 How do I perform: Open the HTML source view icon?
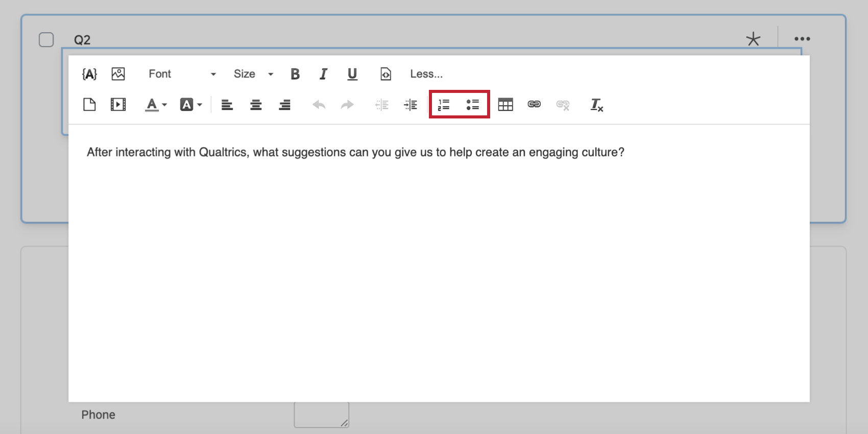click(x=385, y=74)
